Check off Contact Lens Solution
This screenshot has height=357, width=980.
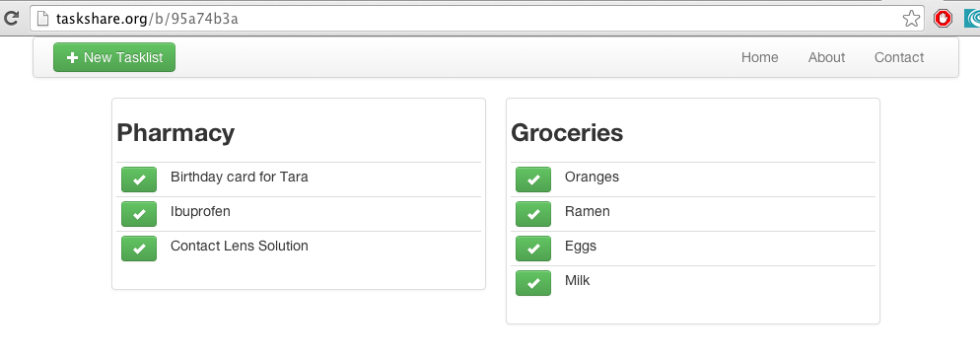coord(139,249)
